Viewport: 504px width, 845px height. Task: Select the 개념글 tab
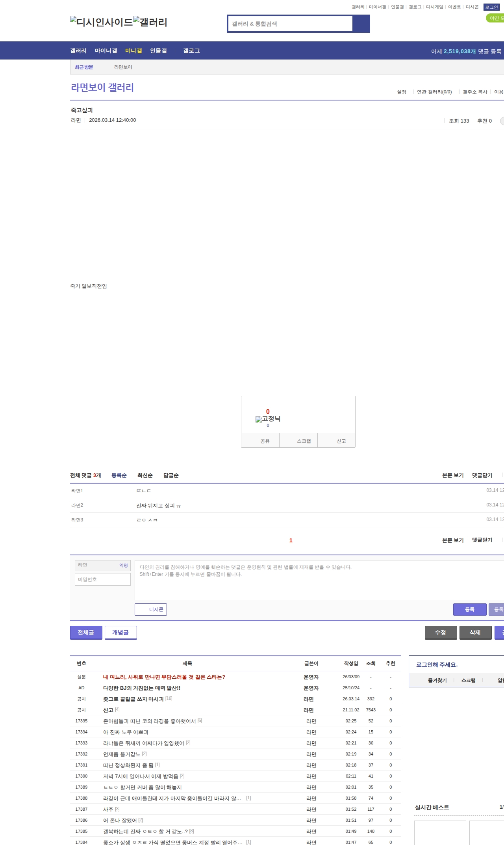point(120,633)
